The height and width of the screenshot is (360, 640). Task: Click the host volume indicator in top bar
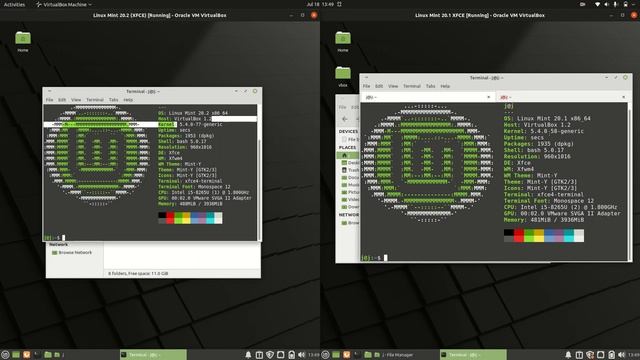point(607,4)
